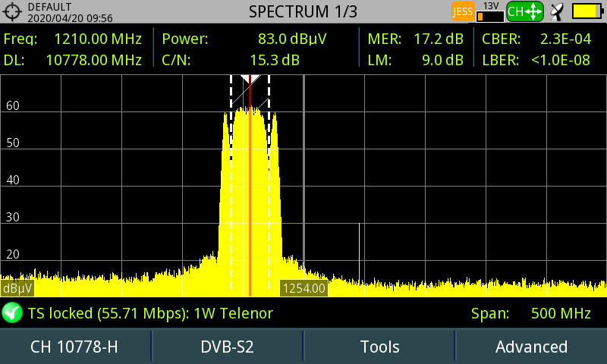Tap the right dashed bandwidth marker line
This screenshot has height=364, width=607.
269,183
